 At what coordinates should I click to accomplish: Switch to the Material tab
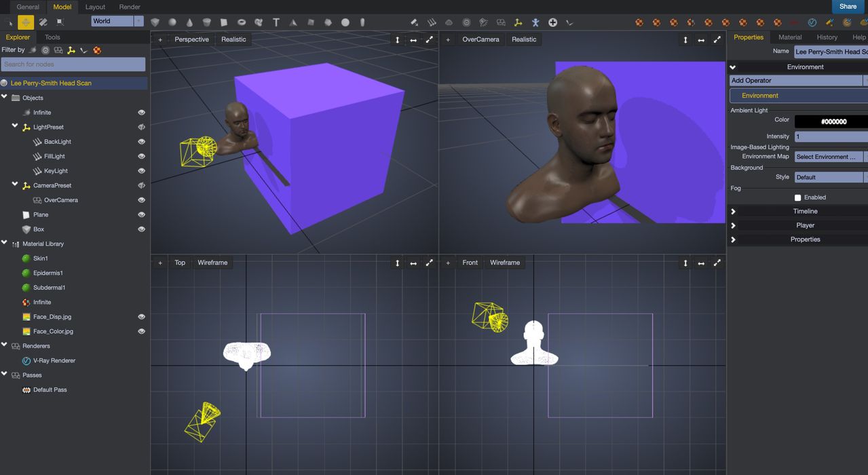[x=789, y=37]
